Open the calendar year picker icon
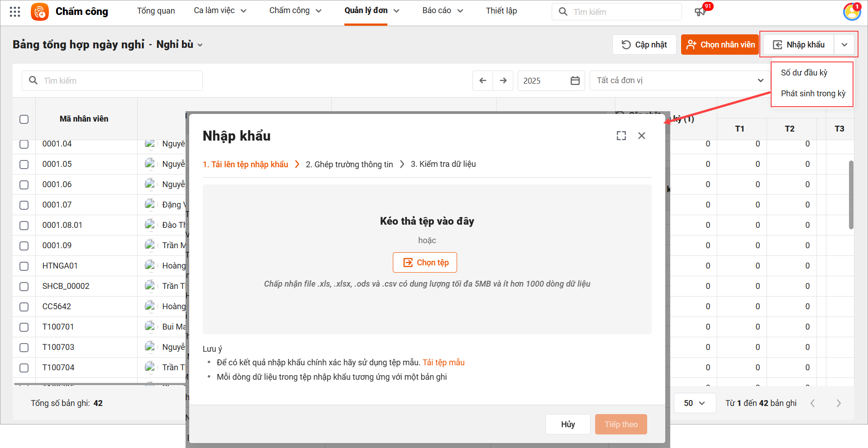 [x=575, y=80]
